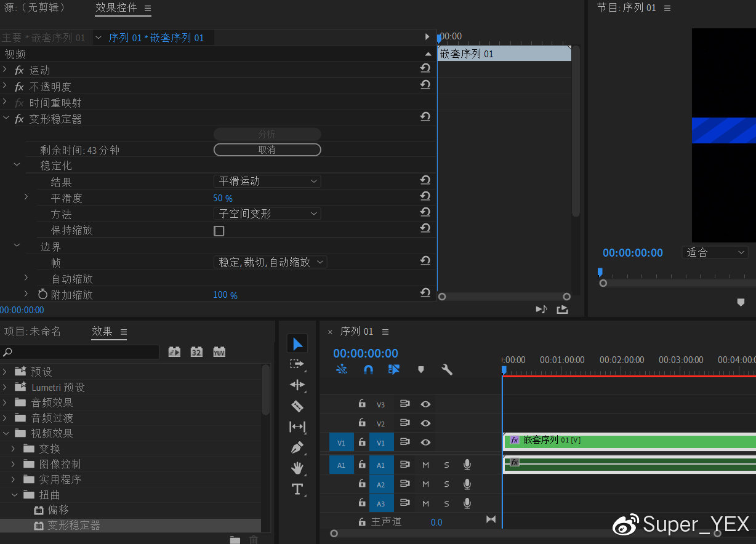
Task: Reset the 变形稳定器 effect
Action: [x=425, y=117]
